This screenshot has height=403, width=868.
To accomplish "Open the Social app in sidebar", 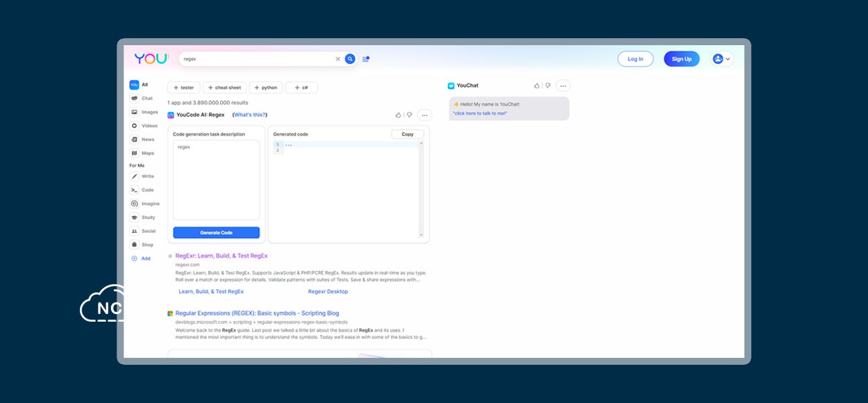I will point(143,231).
